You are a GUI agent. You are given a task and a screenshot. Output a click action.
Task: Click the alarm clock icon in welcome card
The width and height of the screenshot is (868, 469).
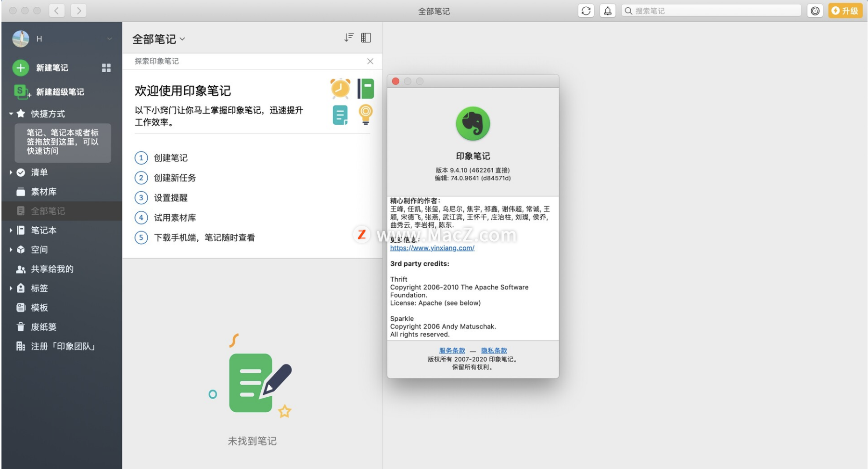click(340, 89)
